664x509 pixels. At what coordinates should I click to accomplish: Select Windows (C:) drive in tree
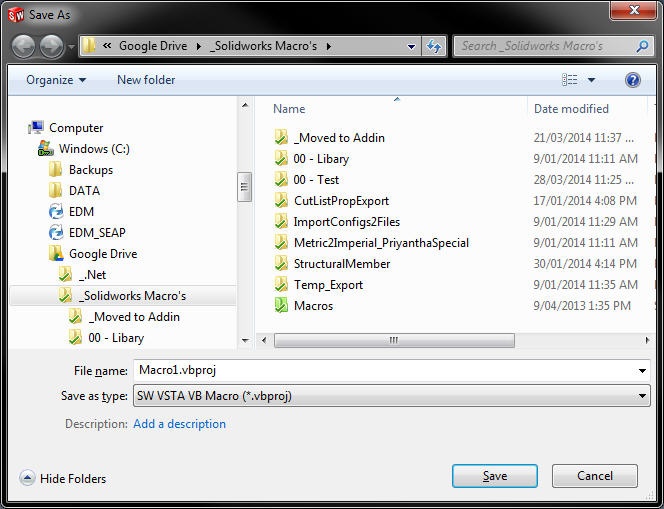click(94, 149)
